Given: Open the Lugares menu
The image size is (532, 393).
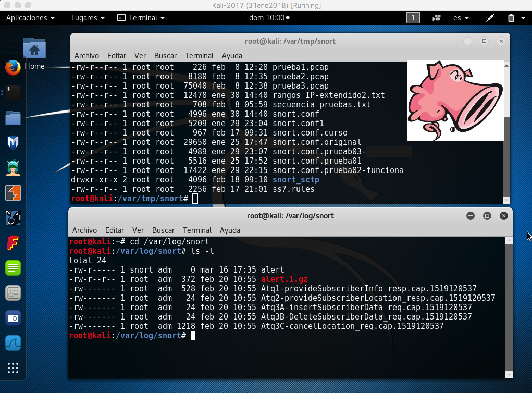Looking at the screenshot, I should coord(88,18).
